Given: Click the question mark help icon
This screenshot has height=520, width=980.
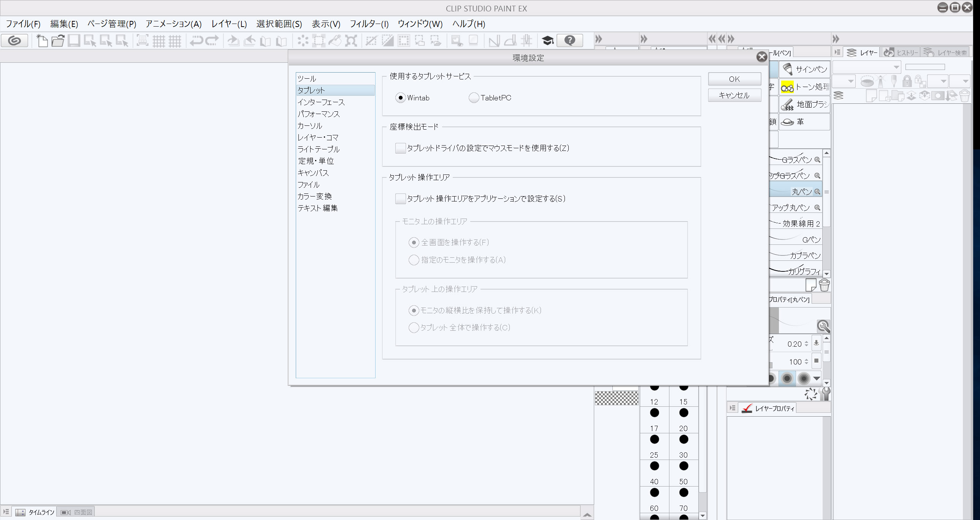Looking at the screenshot, I should (569, 40).
